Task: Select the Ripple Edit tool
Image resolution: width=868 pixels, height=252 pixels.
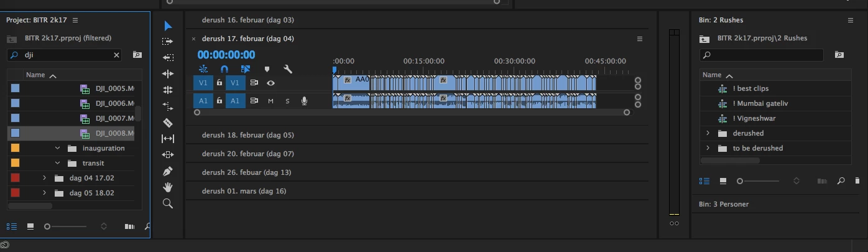Action: click(x=167, y=57)
